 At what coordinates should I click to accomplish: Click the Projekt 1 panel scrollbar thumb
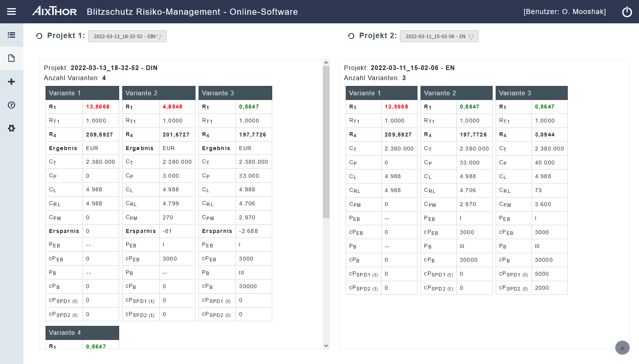pyautogui.click(x=326, y=142)
